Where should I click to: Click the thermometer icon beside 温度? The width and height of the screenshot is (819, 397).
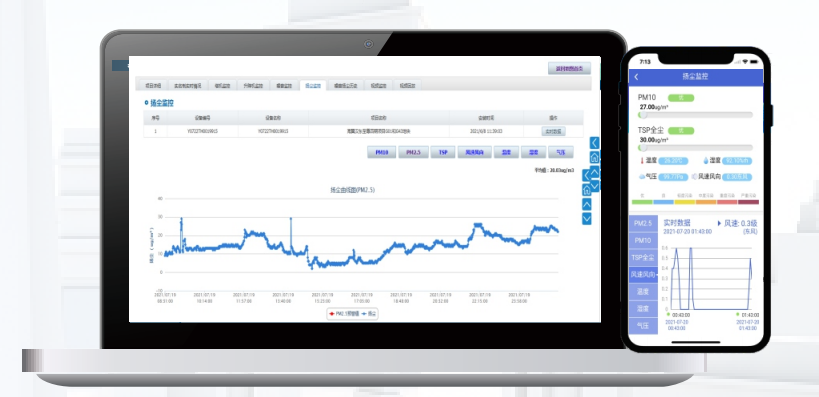(641, 161)
